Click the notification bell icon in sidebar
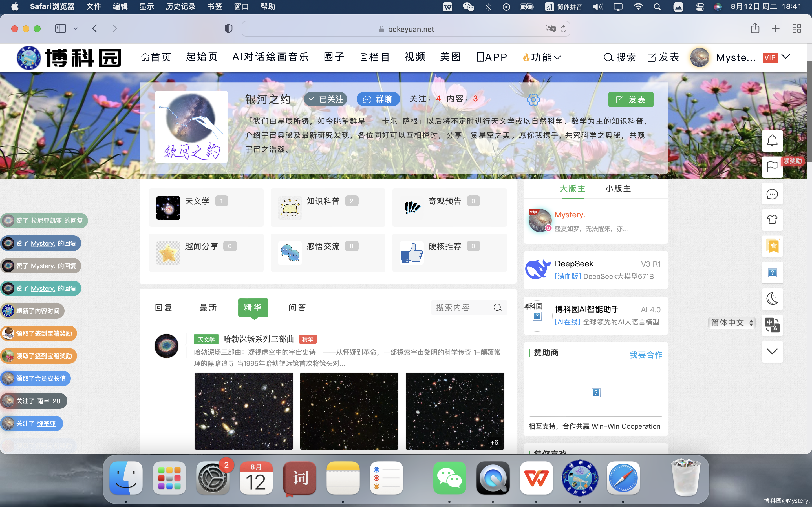 pos(772,141)
